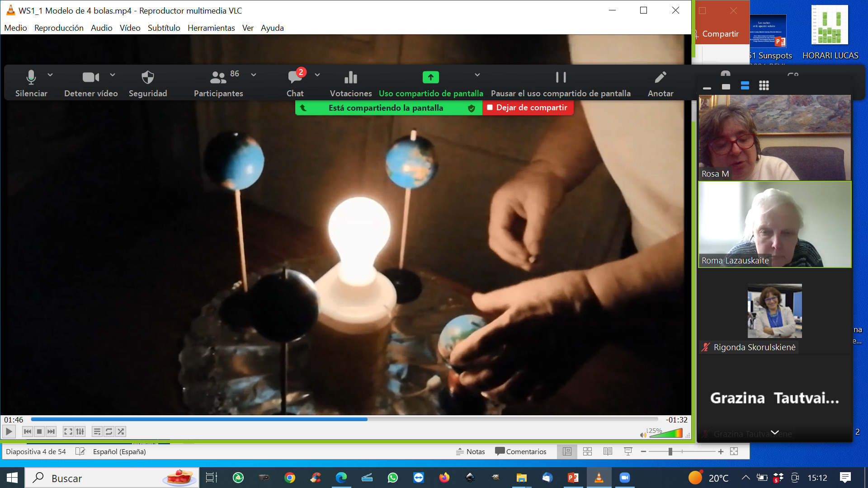Open VLC Ayuda menu
Image resolution: width=868 pixels, height=488 pixels.
click(x=272, y=28)
